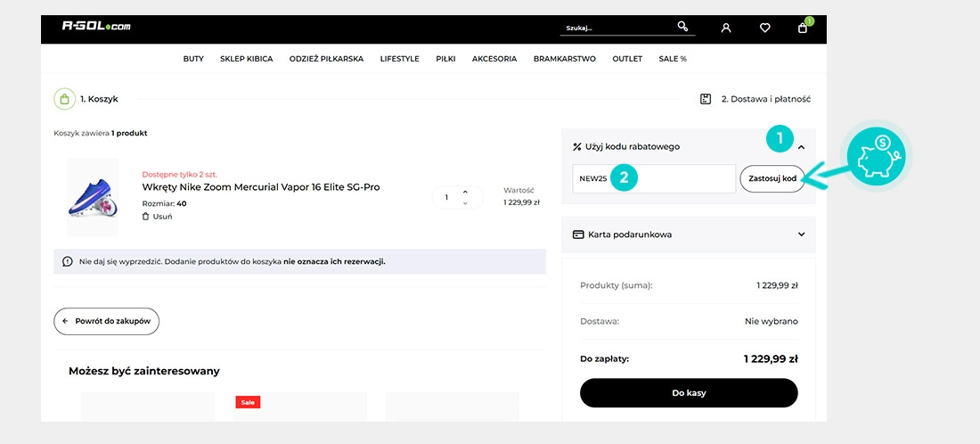
Task: Open the LIFESTYLE menu
Action: 399,59
